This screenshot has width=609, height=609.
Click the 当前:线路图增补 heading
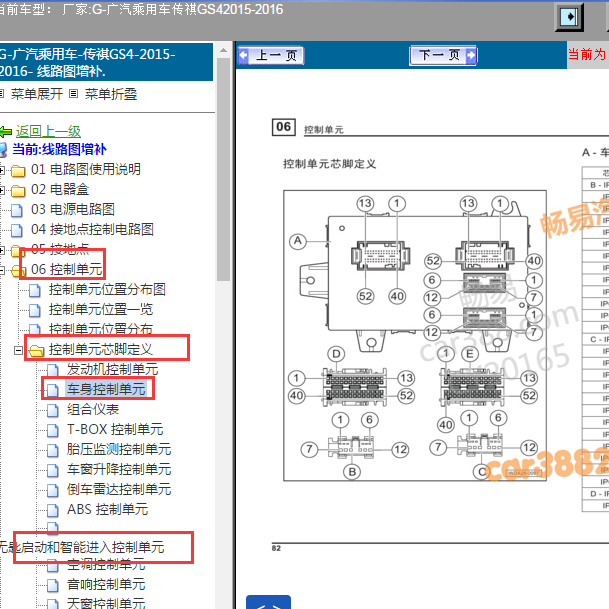[59, 150]
